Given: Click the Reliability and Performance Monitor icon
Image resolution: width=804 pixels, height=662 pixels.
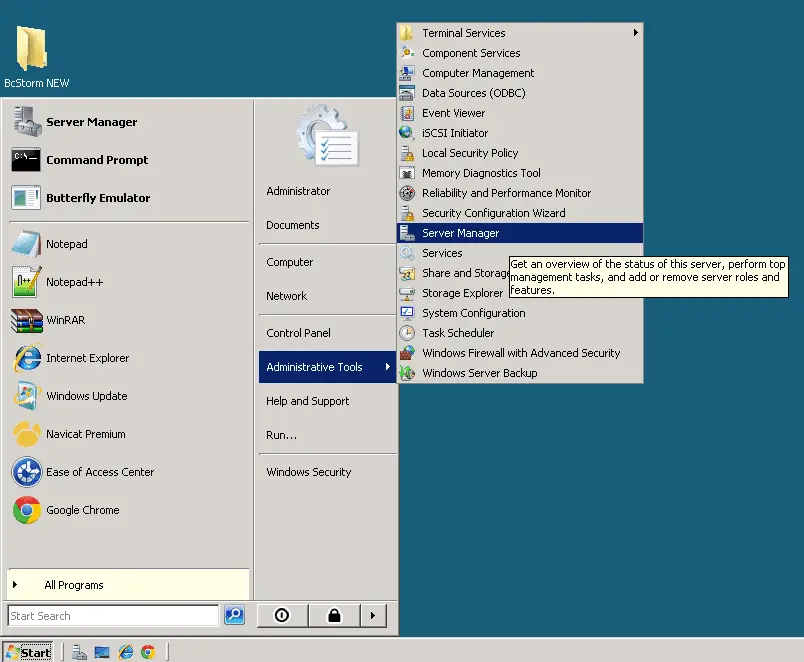Looking at the screenshot, I should tap(407, 193).
